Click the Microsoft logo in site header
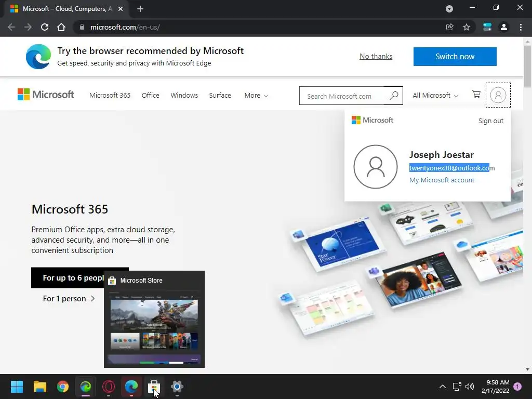The image size is (532, 399). pos(46,95)
